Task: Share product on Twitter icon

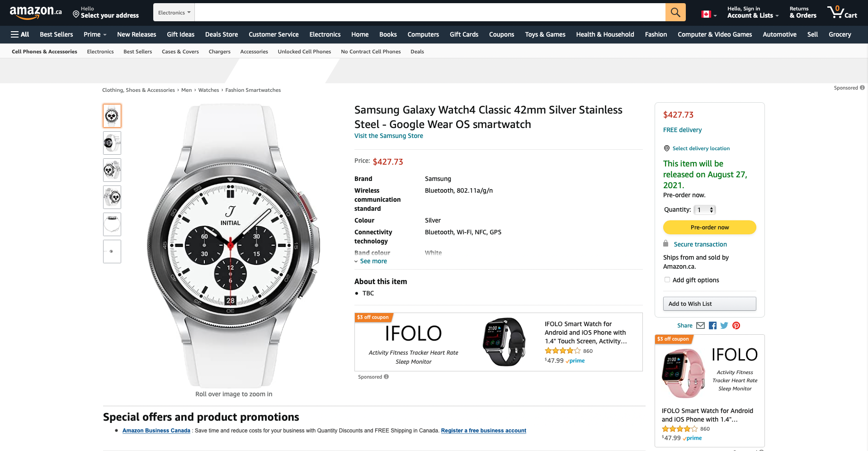Action: click(724, 325)
